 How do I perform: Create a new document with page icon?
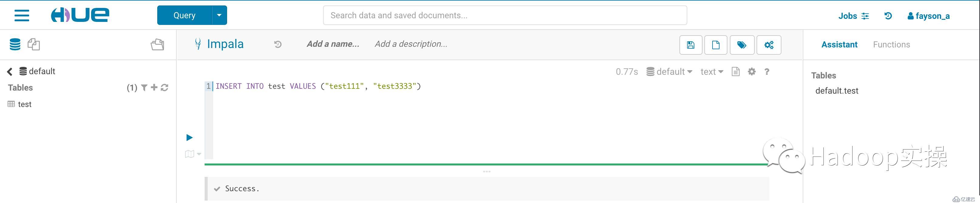pyautogui.click(x=716, y=45)
